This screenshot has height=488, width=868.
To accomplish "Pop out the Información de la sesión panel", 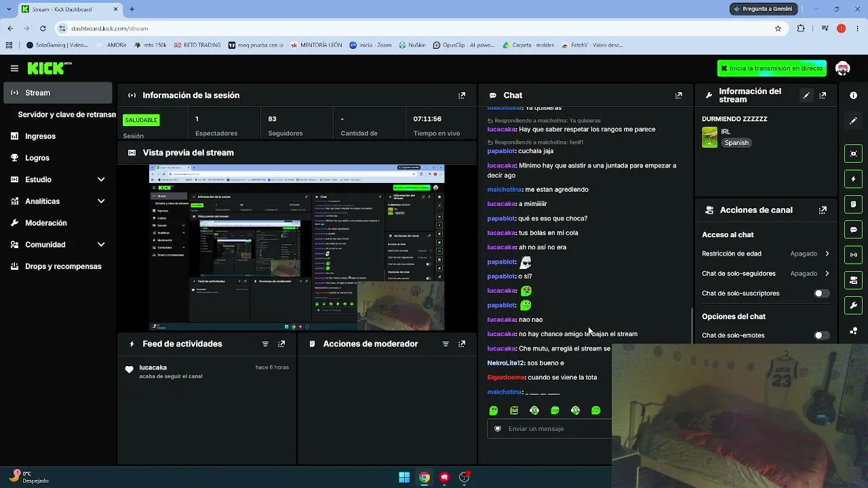I will pos(462,96).
